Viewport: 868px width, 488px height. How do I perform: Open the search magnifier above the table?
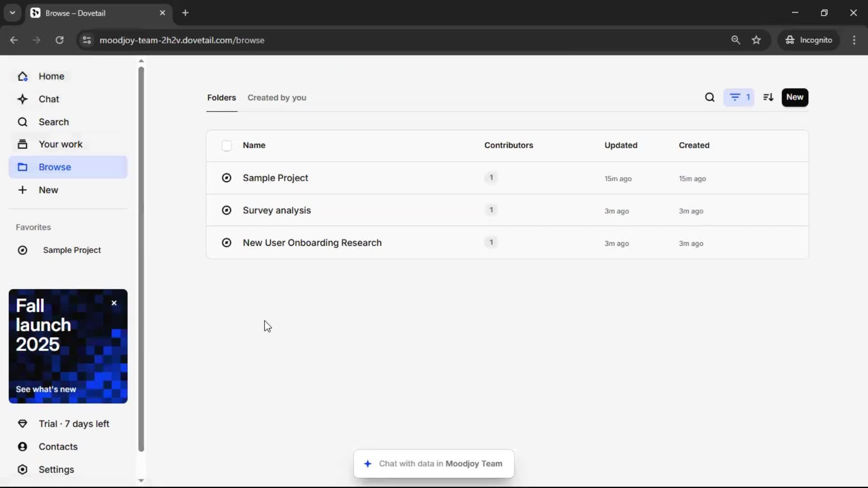pos(709,97)
